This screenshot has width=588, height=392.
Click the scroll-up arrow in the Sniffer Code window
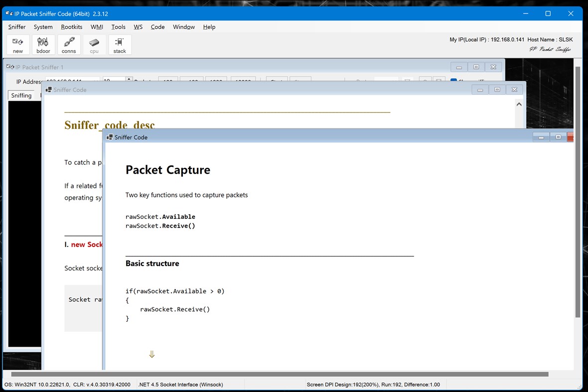519,104
